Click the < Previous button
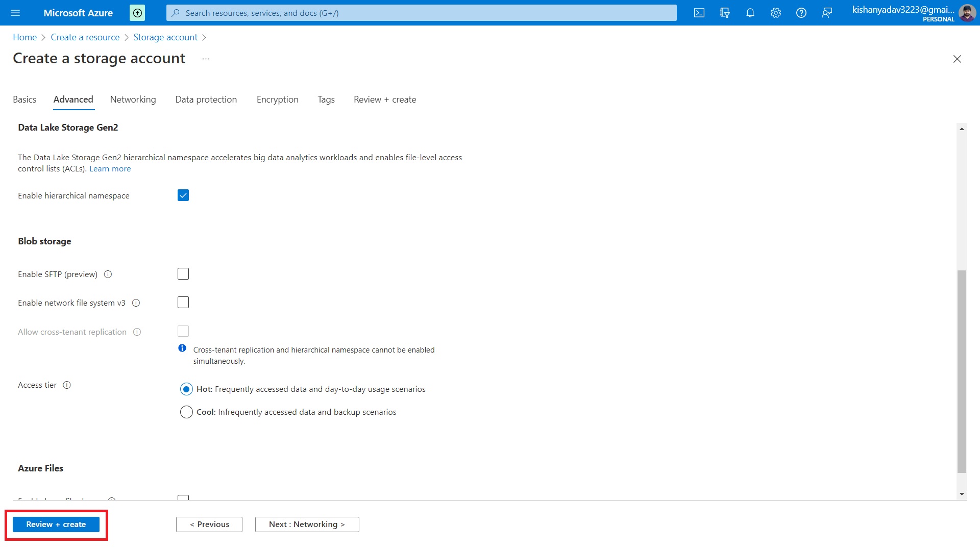The width and height of the screenshot is (980, 551). click(209, 524)
